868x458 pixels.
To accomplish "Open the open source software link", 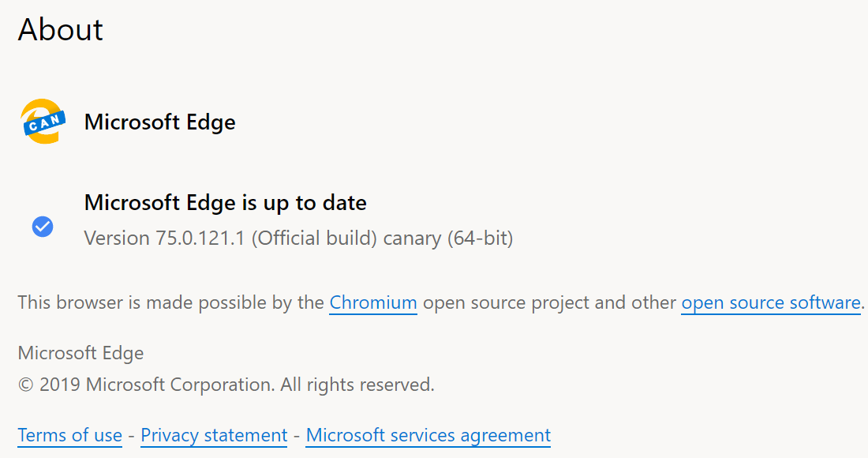I will point(770,302).
